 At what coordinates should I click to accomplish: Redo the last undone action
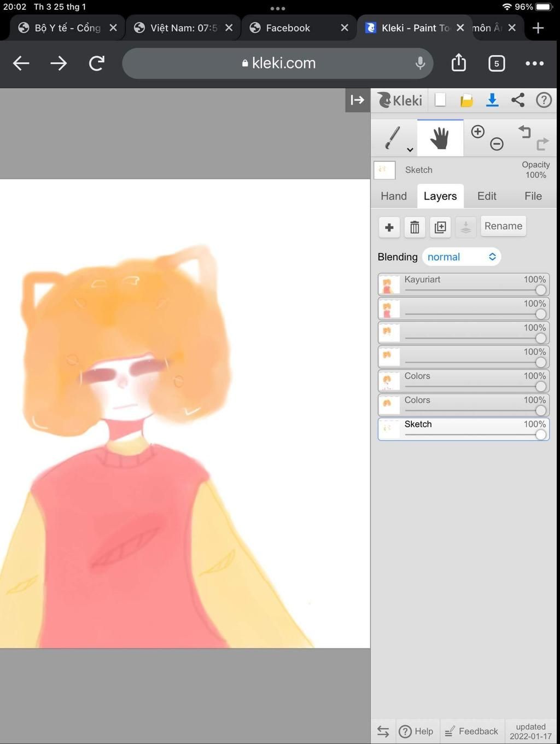(x=542, y=144)
